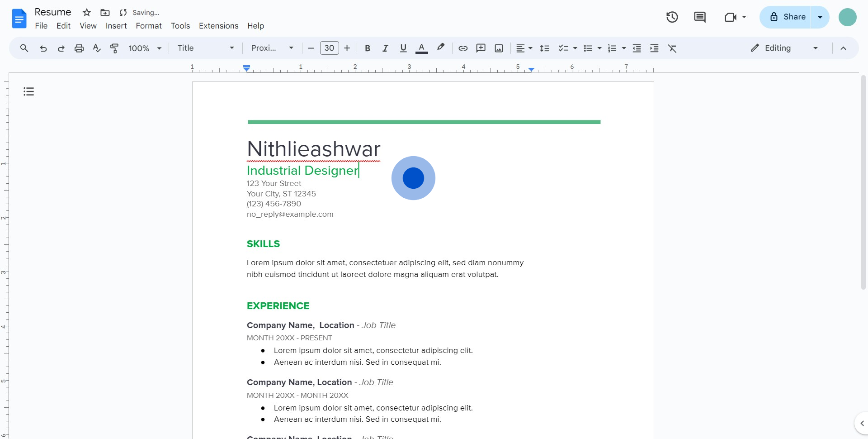
Task: Click the Share button
Action: [788, 17]
